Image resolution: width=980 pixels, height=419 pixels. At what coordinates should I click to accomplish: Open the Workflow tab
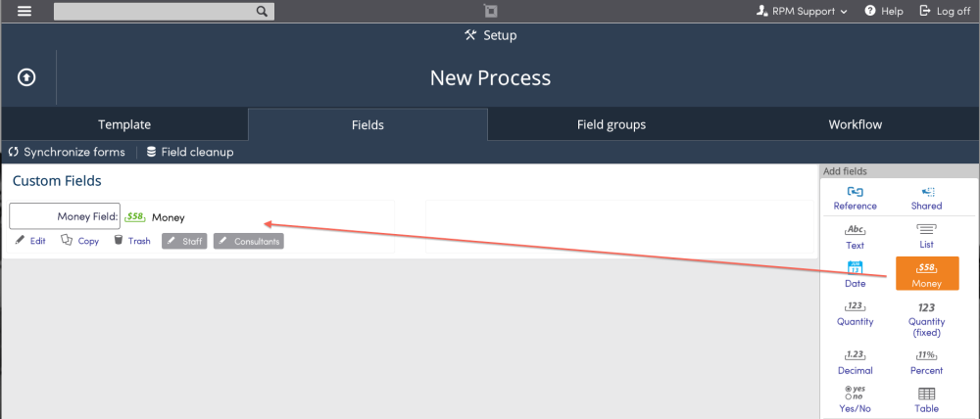pyautogui.click(x=855, y=124)
